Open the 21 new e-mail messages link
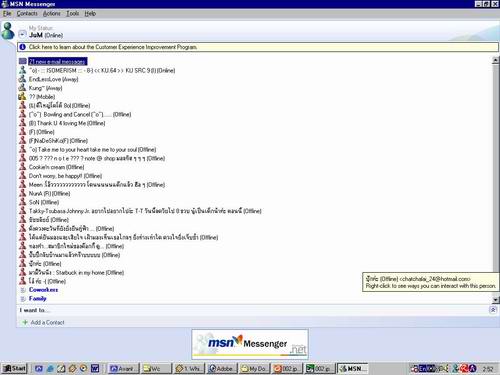Screen dimensions: 500x375 coord(58,62)
